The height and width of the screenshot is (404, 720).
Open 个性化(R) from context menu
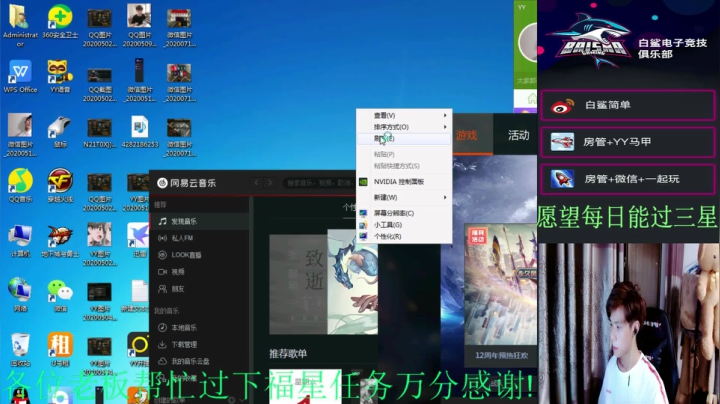click(404, 236)
